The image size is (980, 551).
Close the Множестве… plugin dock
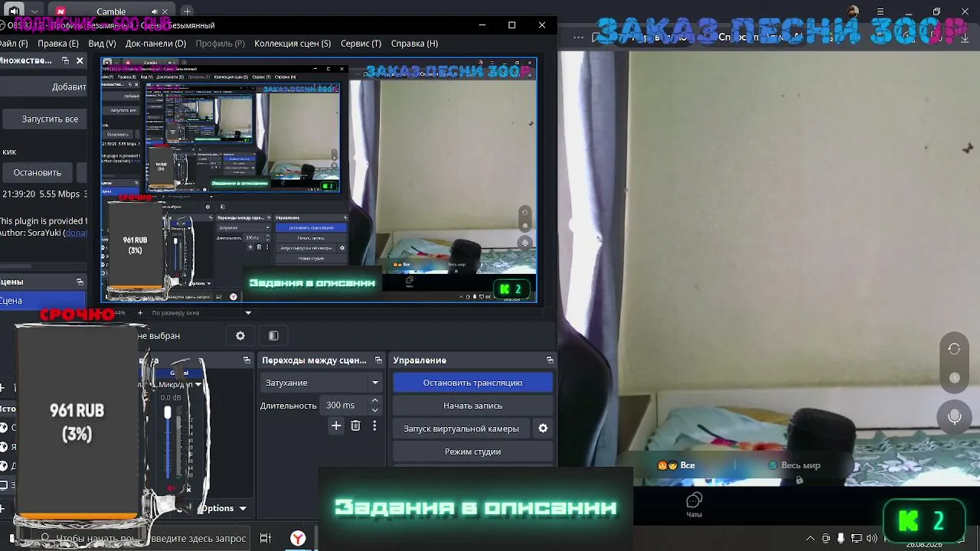click(x=80, y=60)
